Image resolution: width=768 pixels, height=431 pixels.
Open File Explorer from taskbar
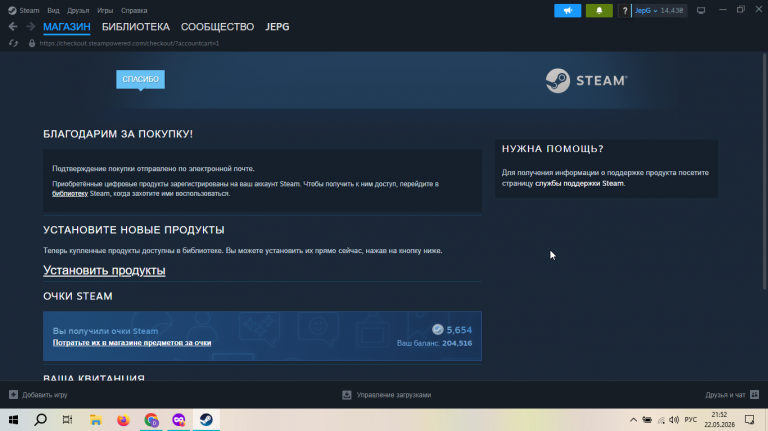click(96, 420)
